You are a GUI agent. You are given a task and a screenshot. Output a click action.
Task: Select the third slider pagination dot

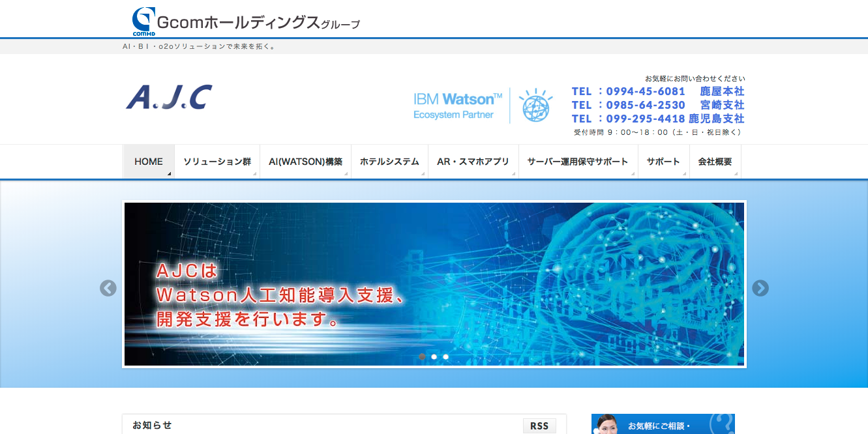[x=445, y=356]
